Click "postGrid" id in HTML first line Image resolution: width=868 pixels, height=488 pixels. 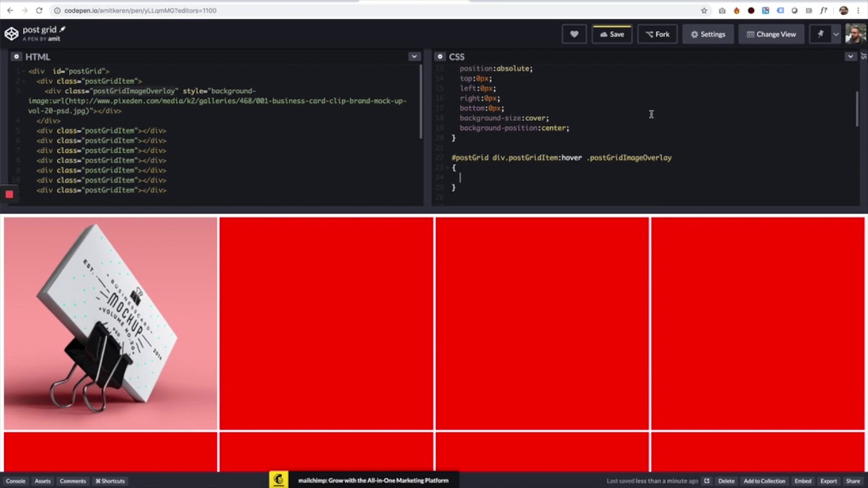point(86,71)
